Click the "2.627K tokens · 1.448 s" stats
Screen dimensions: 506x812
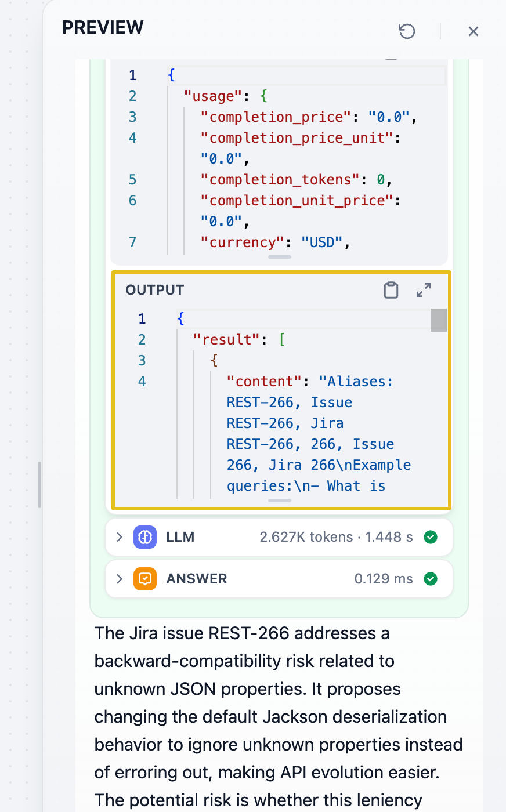point(337,537)
